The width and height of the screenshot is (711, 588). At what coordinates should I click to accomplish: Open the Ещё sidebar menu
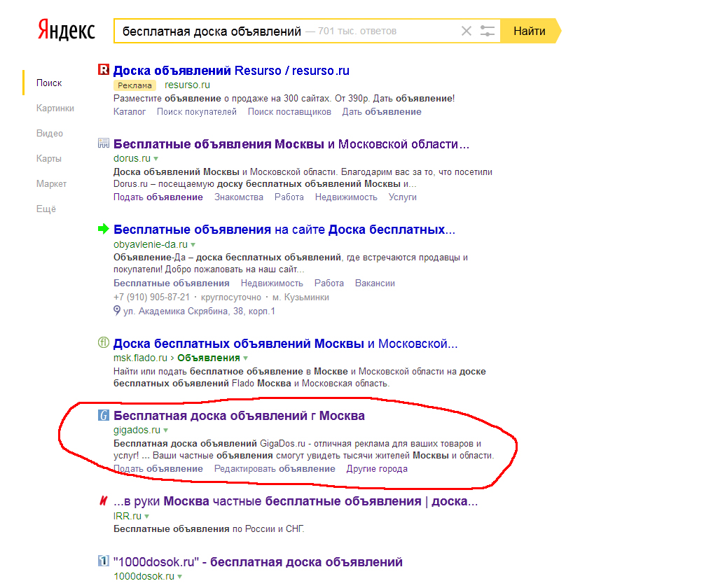[x=46, y=209]
